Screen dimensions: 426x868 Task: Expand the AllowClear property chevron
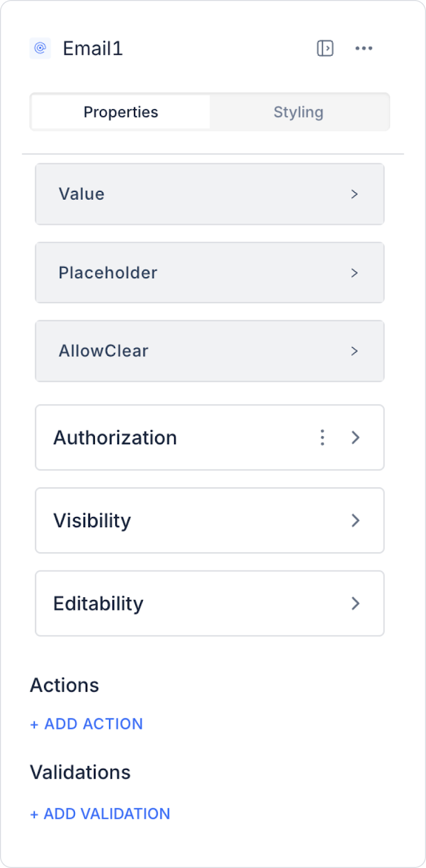click(x=354, y=351)
